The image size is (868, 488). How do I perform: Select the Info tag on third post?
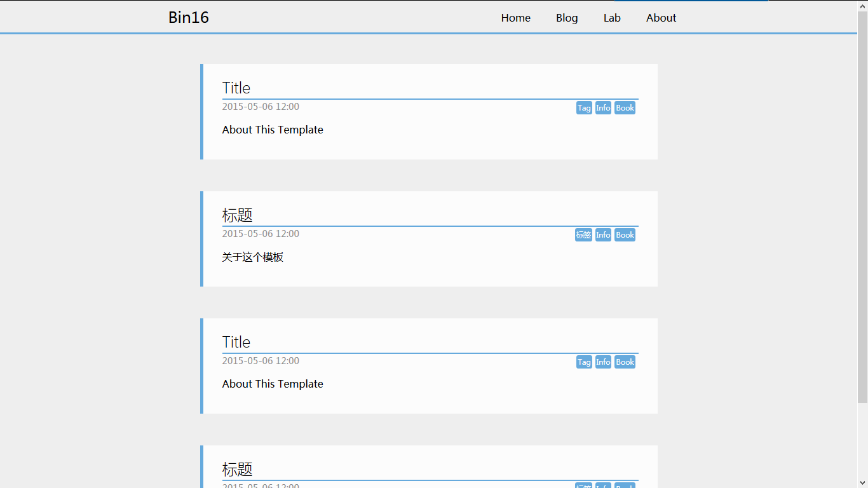tap(603, 362)
